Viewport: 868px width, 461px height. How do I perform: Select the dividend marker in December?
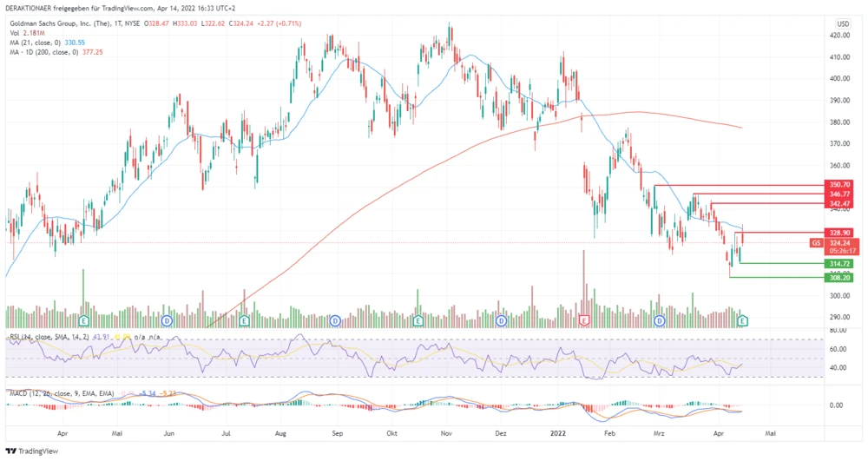[x=500, y=320]
